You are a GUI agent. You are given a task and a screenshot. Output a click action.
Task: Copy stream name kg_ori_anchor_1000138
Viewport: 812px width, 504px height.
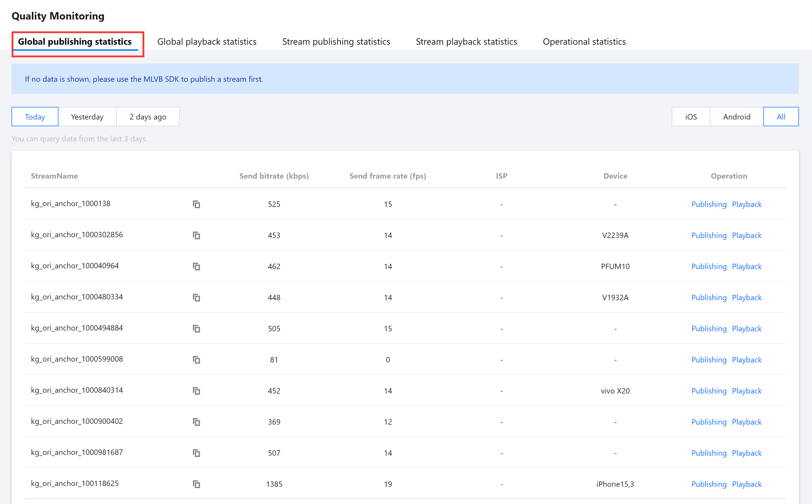coord(196,204)
